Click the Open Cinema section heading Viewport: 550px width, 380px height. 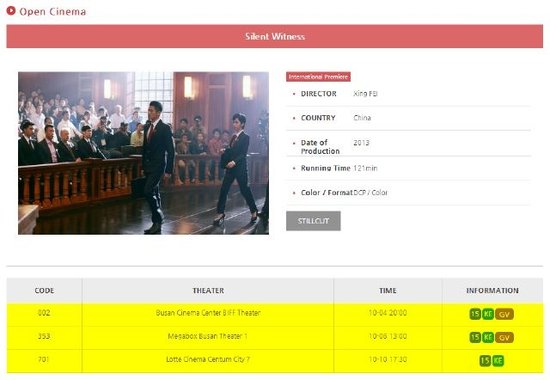[53, 12]
